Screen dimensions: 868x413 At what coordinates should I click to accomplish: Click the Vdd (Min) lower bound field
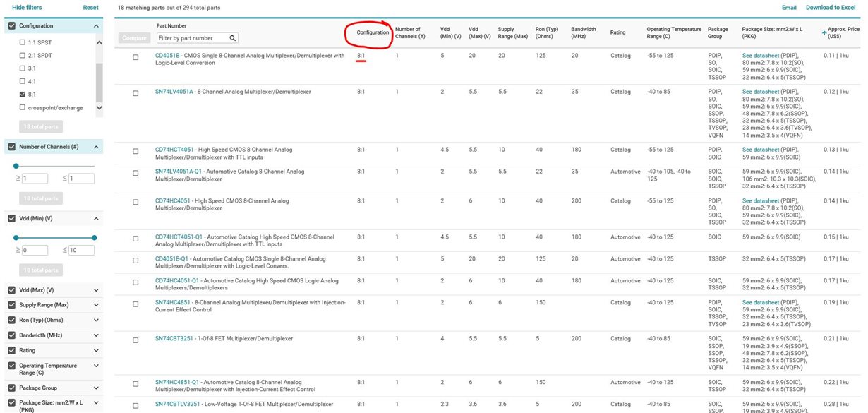[x=35, y=251]
